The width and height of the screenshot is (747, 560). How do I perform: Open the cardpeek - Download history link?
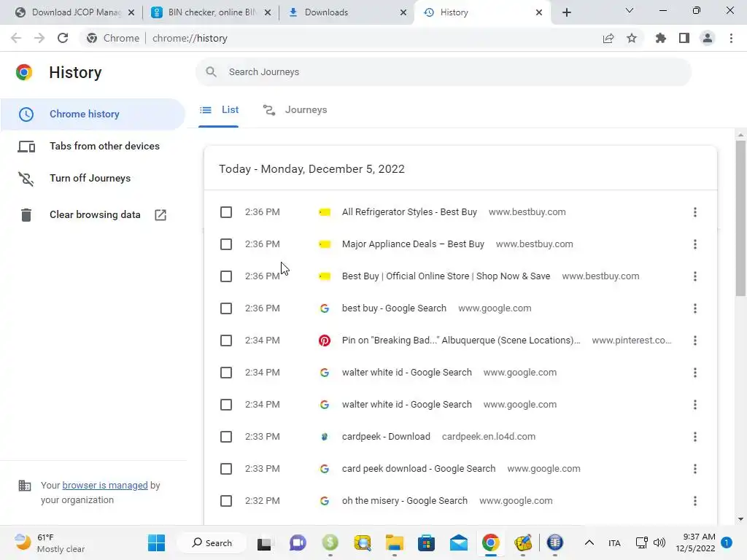tap(386, 437)
